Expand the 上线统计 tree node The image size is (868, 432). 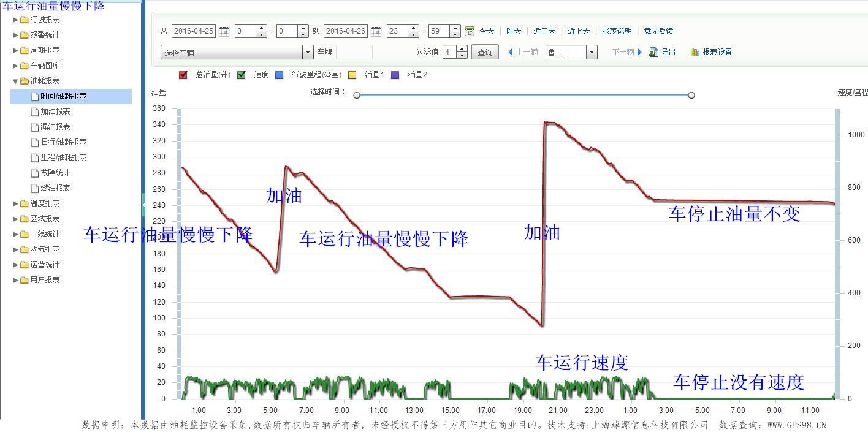tap(16, 234)
